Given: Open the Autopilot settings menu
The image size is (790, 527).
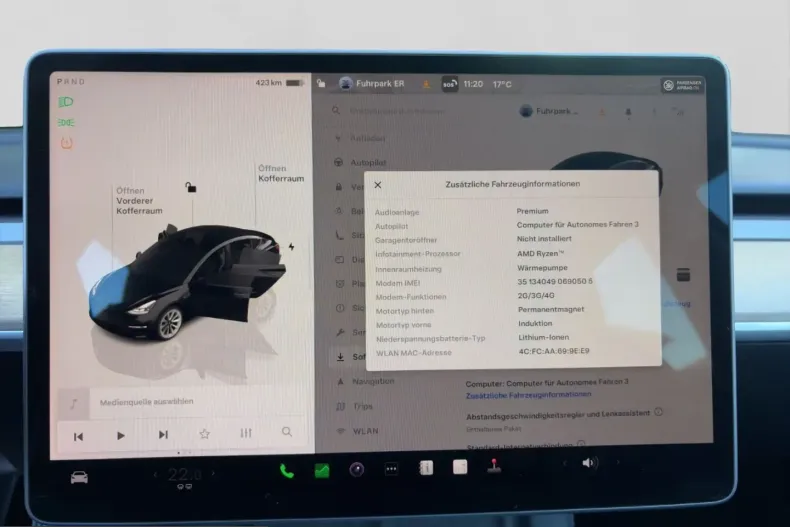Looking at the screenshot, I should [x=361, y=162].
